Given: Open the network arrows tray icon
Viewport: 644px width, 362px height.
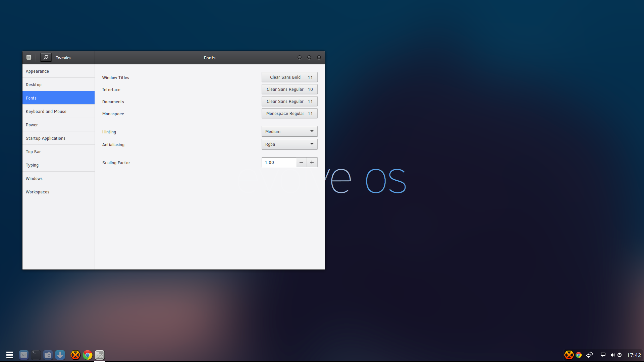Looking at the screenshot, I should pyautogui.click(x=590, y=355).
